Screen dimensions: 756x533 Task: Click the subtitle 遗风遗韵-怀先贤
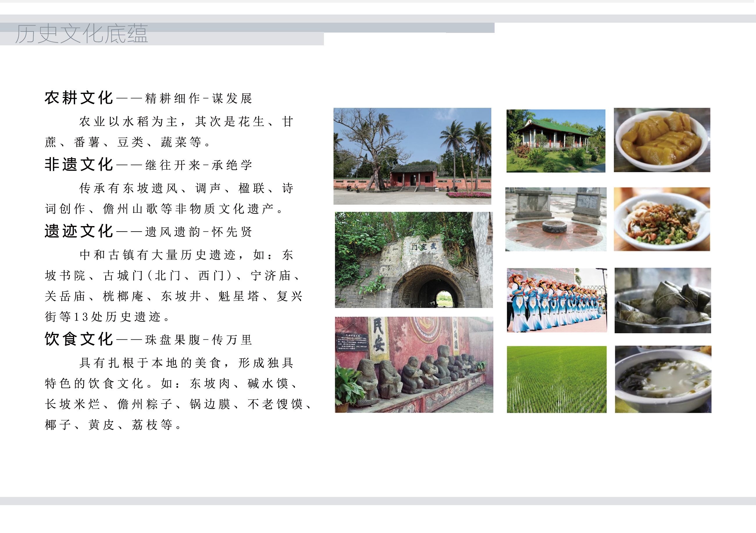pos(199,232)
